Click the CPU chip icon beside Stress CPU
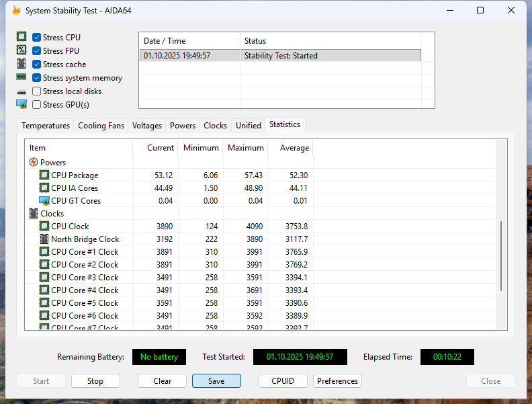The height and width of the screenshot is (404, 532). click(x=21, y=37)
